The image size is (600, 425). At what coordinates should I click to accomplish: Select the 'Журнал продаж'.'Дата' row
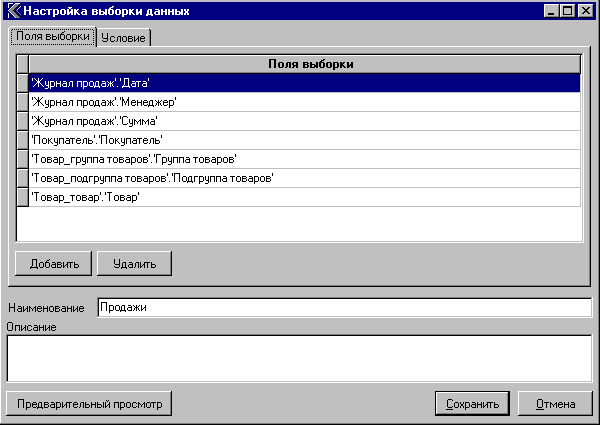coord(300,83)
